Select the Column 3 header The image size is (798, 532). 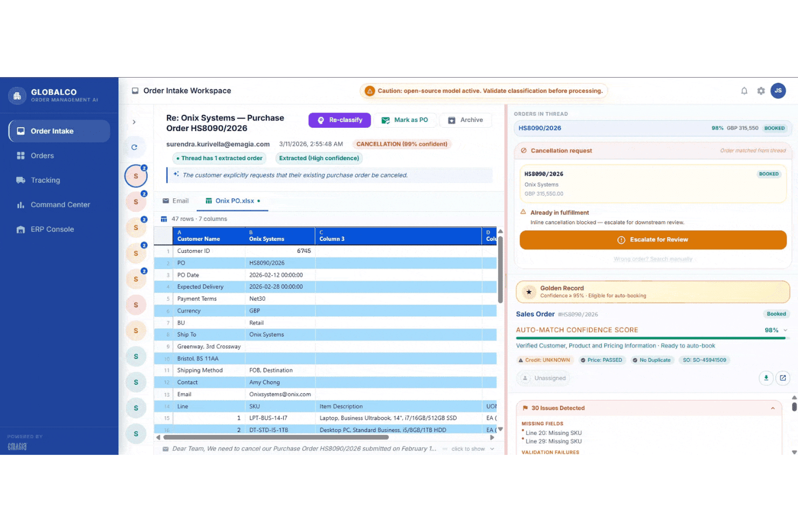(x=398, y=236)
